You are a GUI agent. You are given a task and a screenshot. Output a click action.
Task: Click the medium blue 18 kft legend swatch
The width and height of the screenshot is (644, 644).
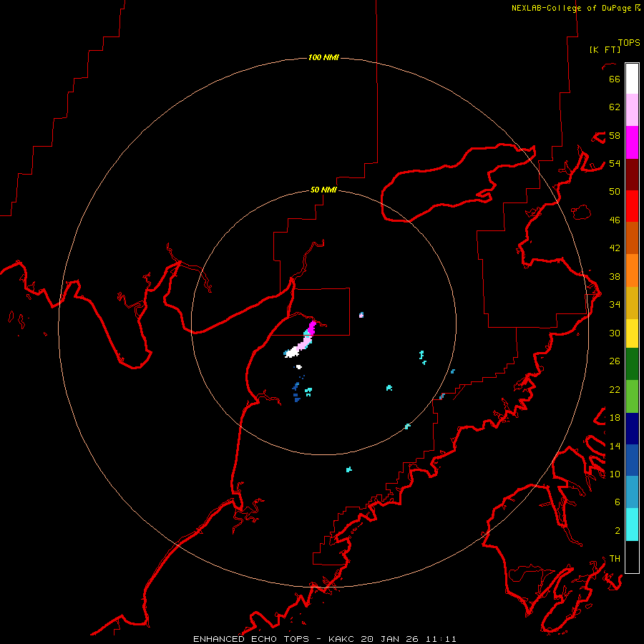click(x=632, y=460)
